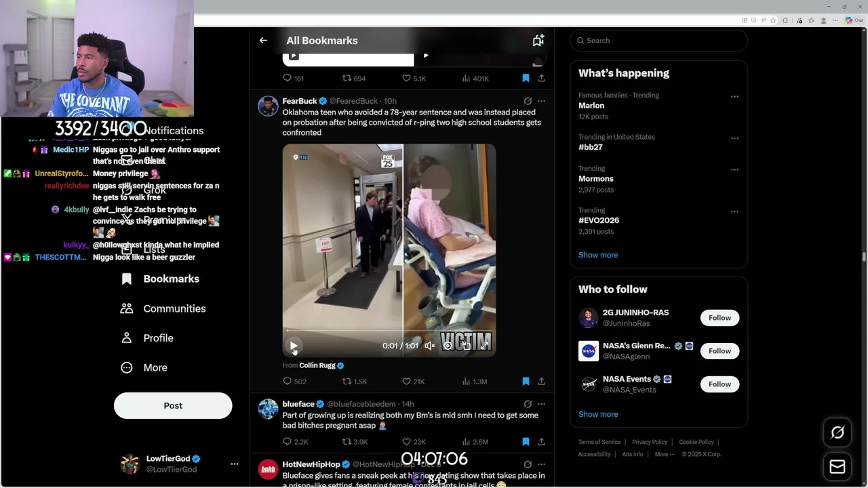Viewport: 868px width, 488px height.
Task: Share the 401K views post
Action: coord(541,79)
